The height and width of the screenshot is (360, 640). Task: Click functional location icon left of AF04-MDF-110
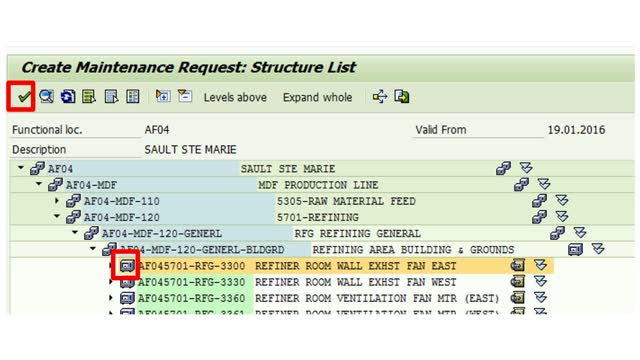[73, 201]
